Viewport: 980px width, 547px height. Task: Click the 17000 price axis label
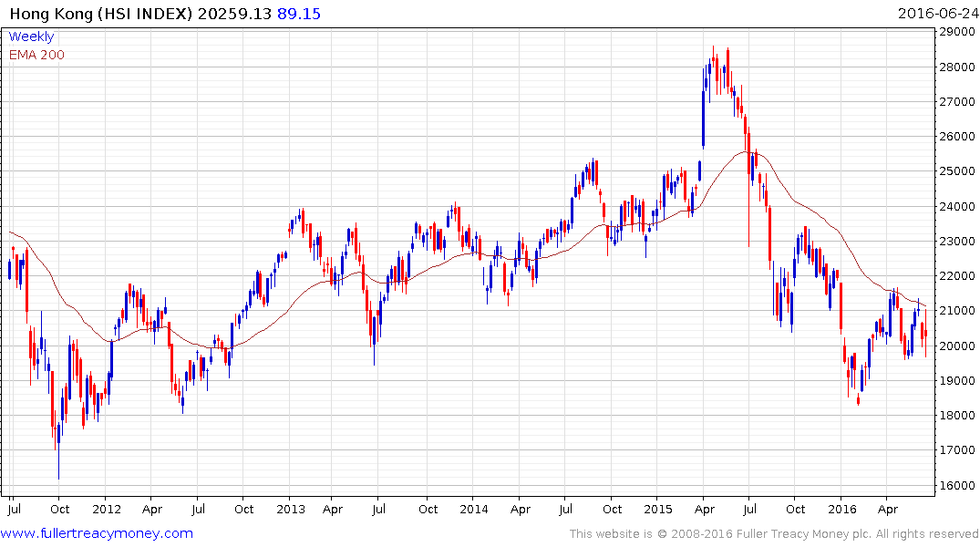pyautogui.click(x=957, y=450)
